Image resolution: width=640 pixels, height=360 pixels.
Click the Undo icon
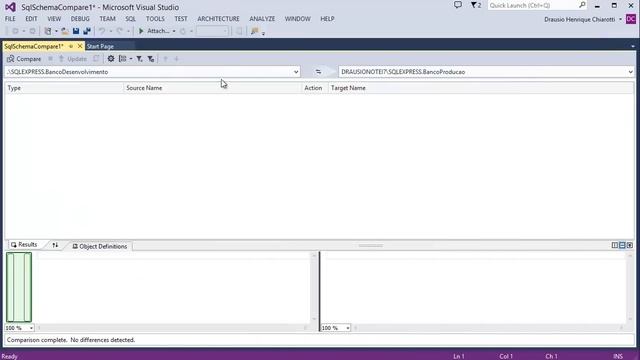102,31
